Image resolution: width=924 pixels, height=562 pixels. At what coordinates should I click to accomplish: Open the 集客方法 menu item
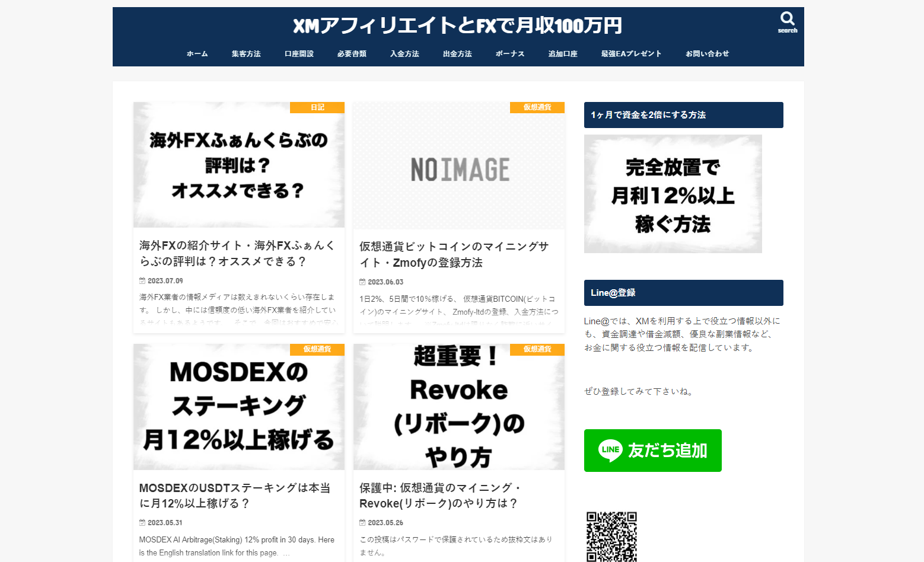pyautogui.click(x=246, y=54)
